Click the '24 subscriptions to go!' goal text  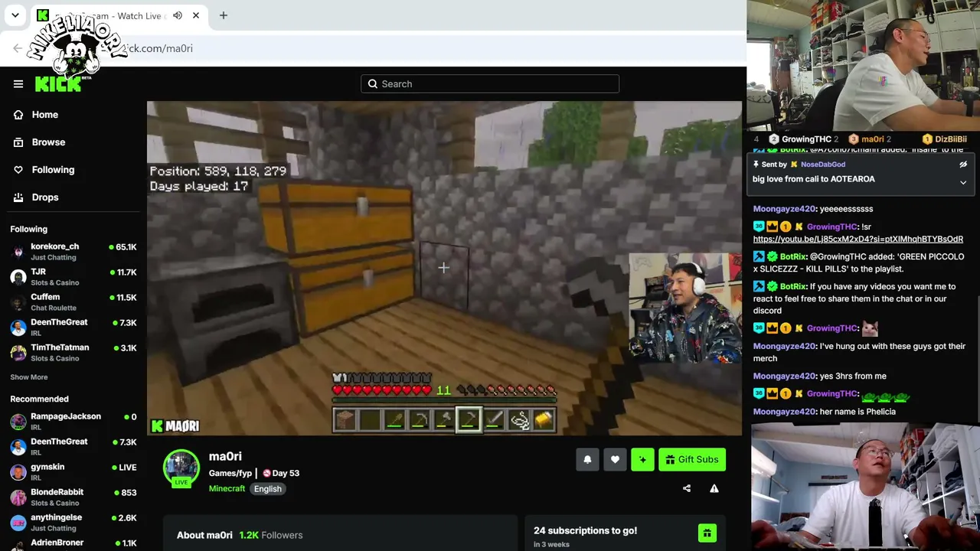585,530
